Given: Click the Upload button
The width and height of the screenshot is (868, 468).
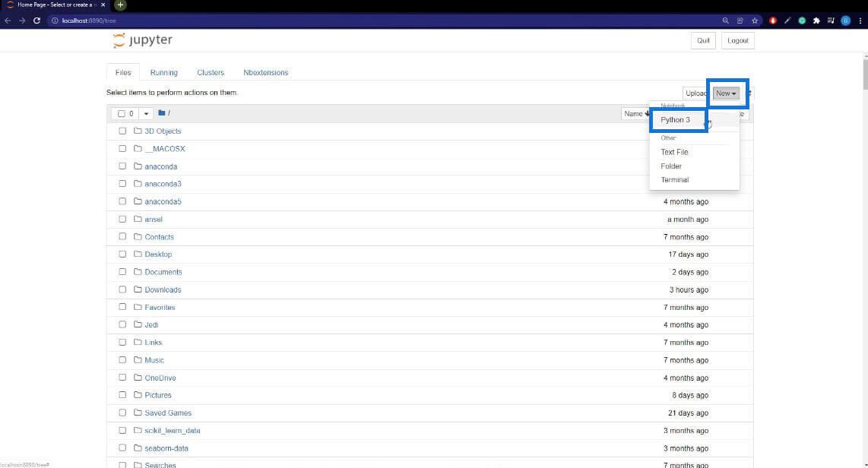Looking at the screenshot, I should [695, 93].
